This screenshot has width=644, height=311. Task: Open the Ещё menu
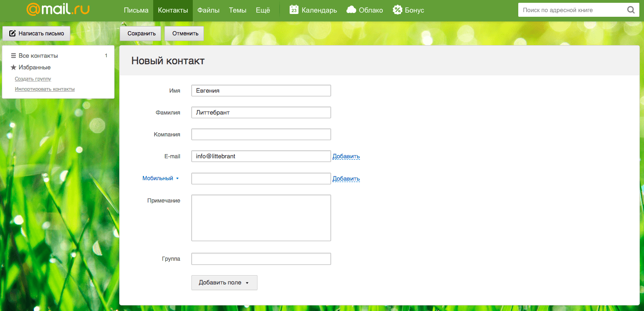pos(263,10)
